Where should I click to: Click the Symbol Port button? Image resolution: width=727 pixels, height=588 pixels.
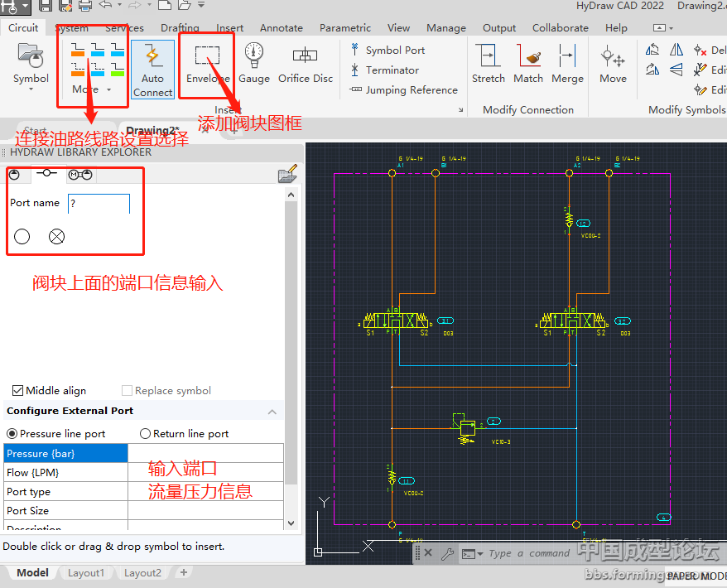click(x=388, y=51)
